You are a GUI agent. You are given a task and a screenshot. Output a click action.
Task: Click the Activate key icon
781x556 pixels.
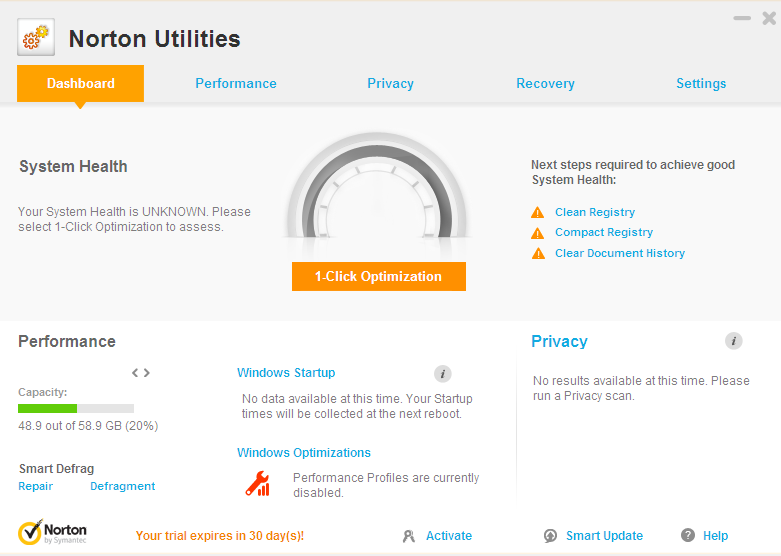click(x=409, y=536)
